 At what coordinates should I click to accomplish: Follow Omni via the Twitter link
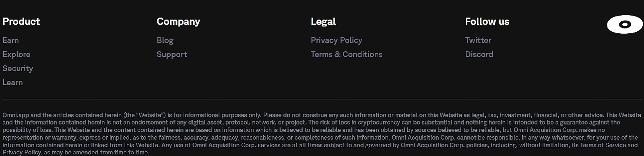pyautogui.click(x=478, y=40)
